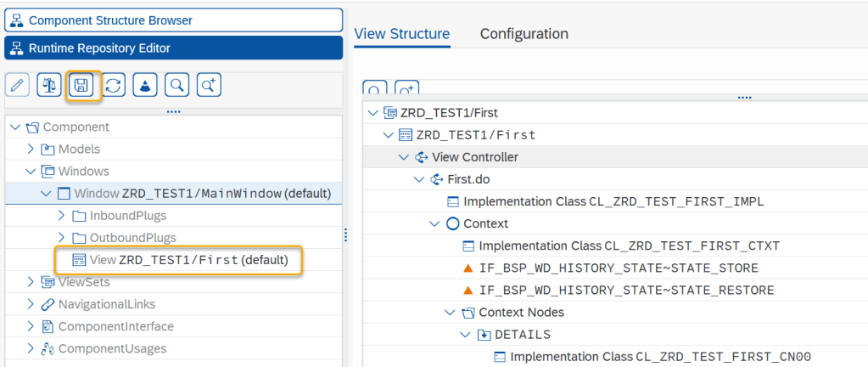
Task: Click the magnifier search icon in left toolbar
Action: (x=176, y=85)
